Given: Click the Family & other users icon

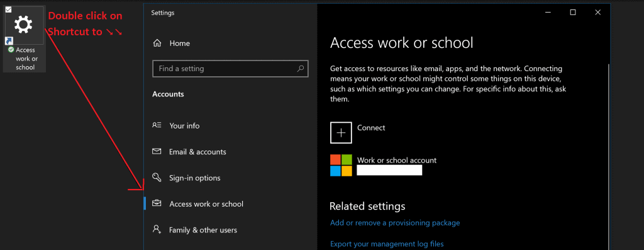Looking at the screenshot, I should click(x=157, y=229).
